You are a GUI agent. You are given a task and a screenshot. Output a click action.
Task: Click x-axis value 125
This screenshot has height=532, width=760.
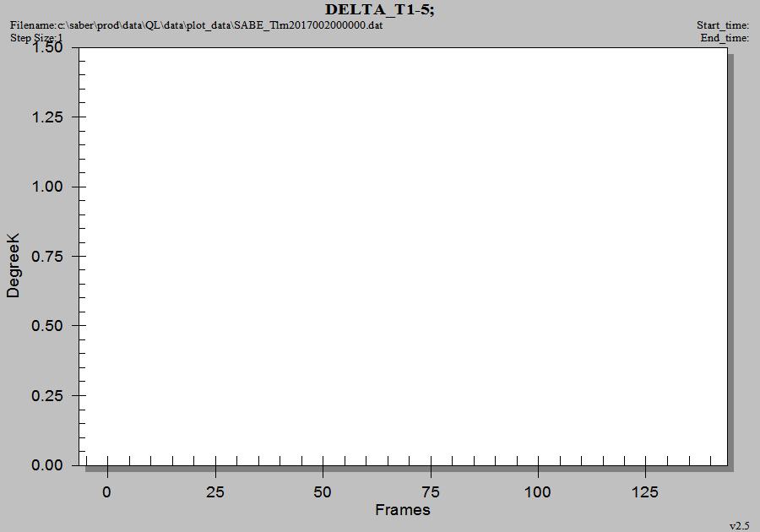[x=645, y=492]
